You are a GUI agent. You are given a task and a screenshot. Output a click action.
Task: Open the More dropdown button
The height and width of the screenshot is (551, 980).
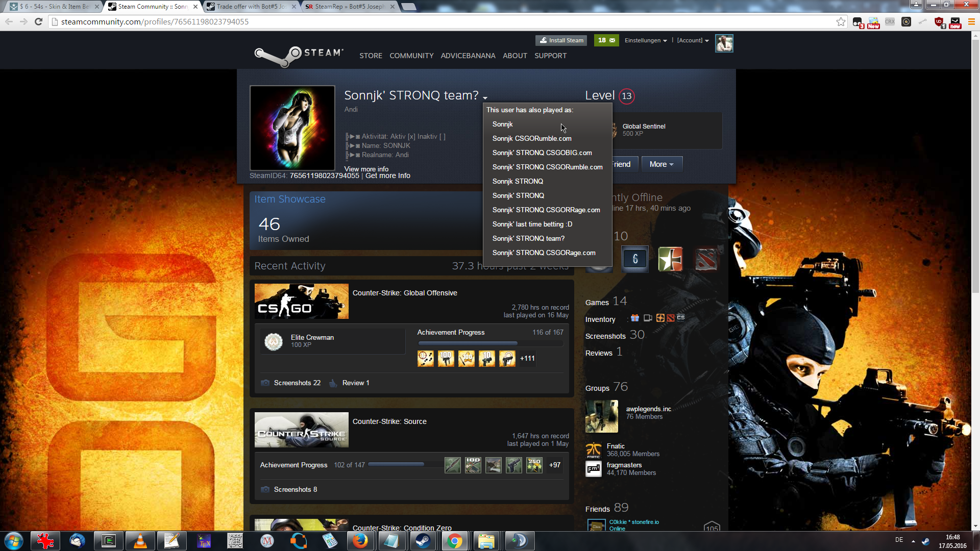[x=661, y=164]
